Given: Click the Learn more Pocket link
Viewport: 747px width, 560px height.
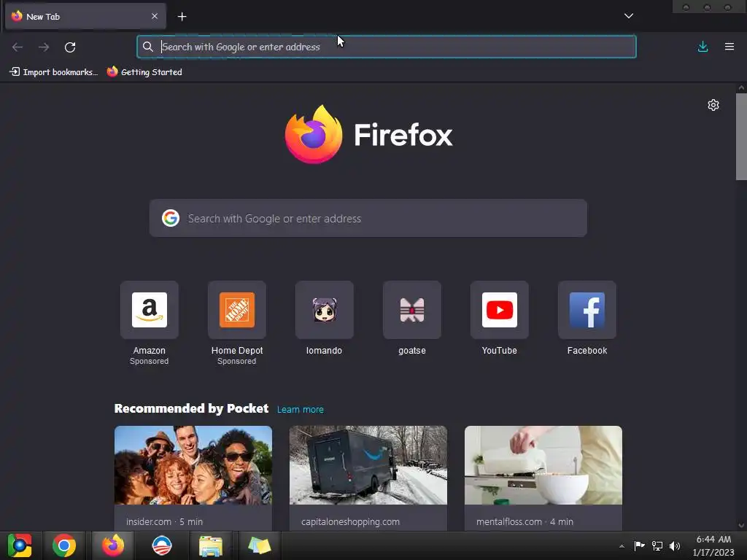Looking at the screenshot, I should (x=300, y=410).
